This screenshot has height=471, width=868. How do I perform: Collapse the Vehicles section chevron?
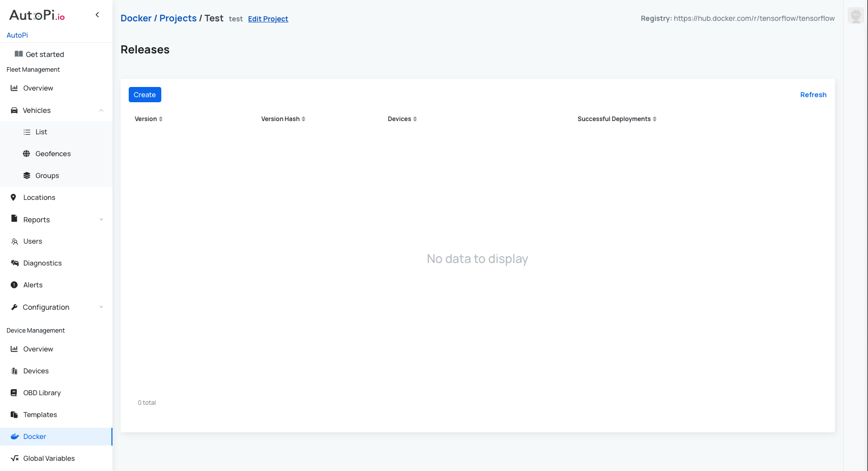101,110
